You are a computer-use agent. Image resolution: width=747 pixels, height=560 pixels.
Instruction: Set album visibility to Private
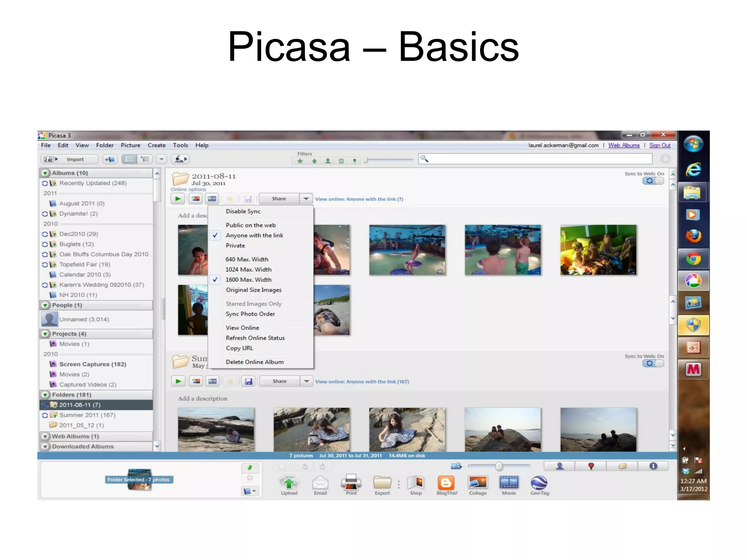(x=261, y=246)
